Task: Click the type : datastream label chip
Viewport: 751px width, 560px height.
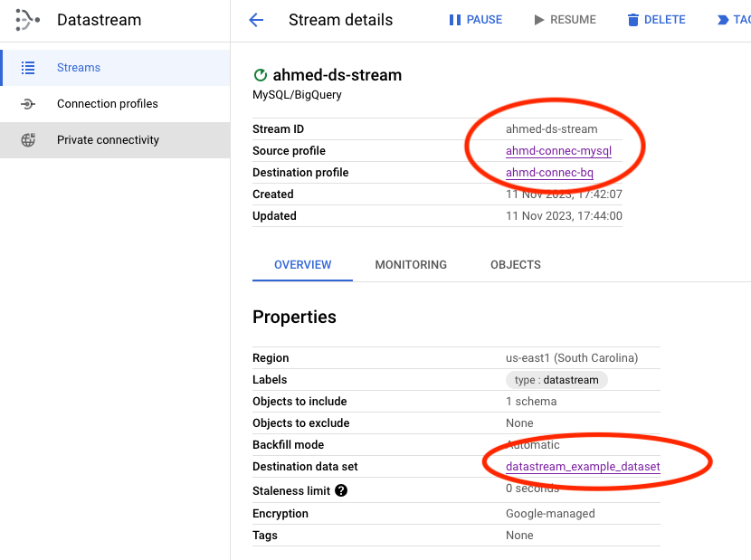Action: [x=556, y=380]
